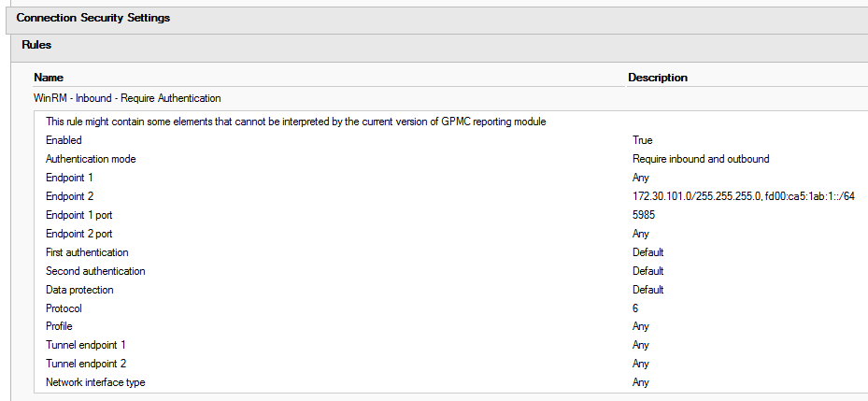This screenshot has width=868, height=401.
Task: Select the Name column header
Action: (x=49, y=78)
